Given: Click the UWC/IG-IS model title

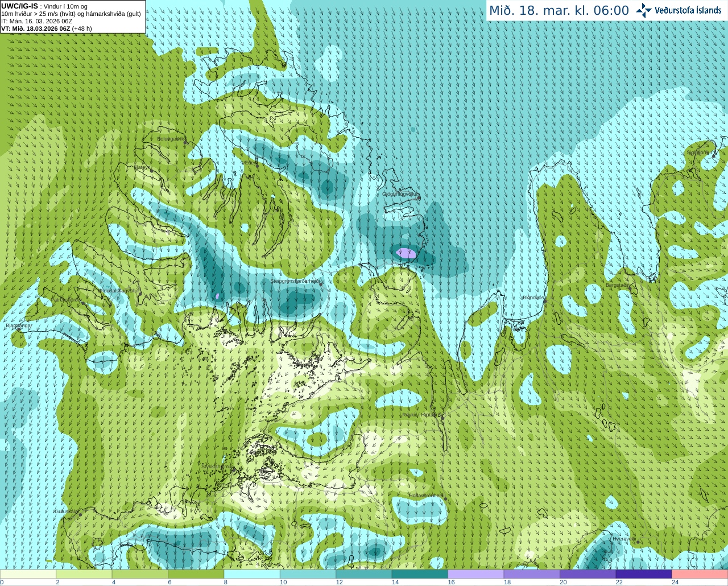Looking at the screenshot, I should coord(19,6).
